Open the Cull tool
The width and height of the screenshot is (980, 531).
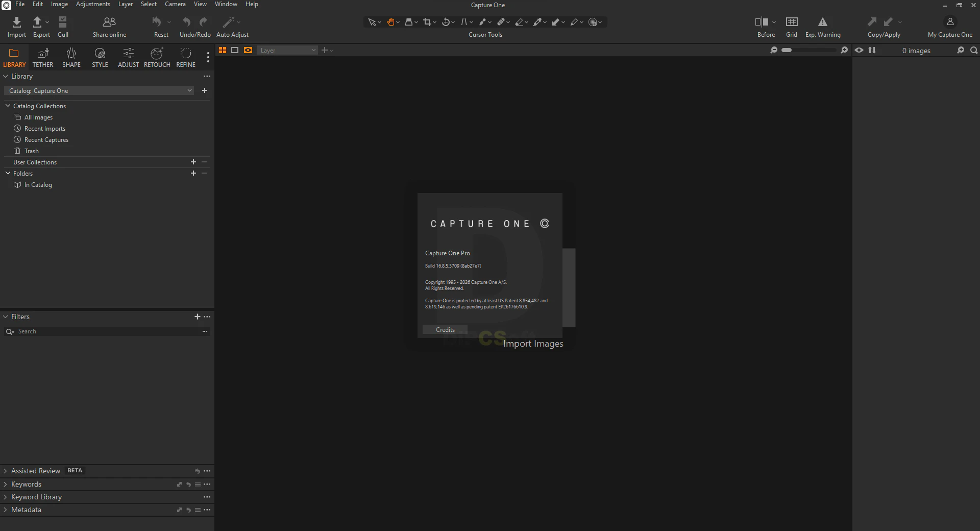63,22
